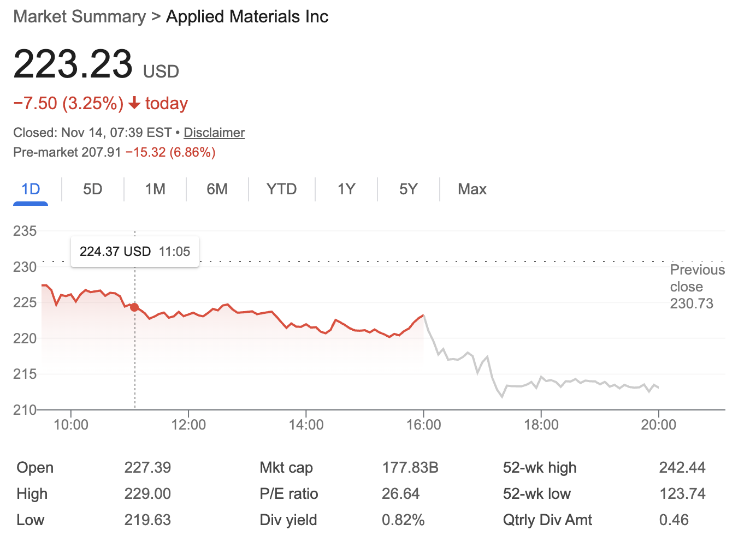Select the 52-wk high figure

click(682, 468)
